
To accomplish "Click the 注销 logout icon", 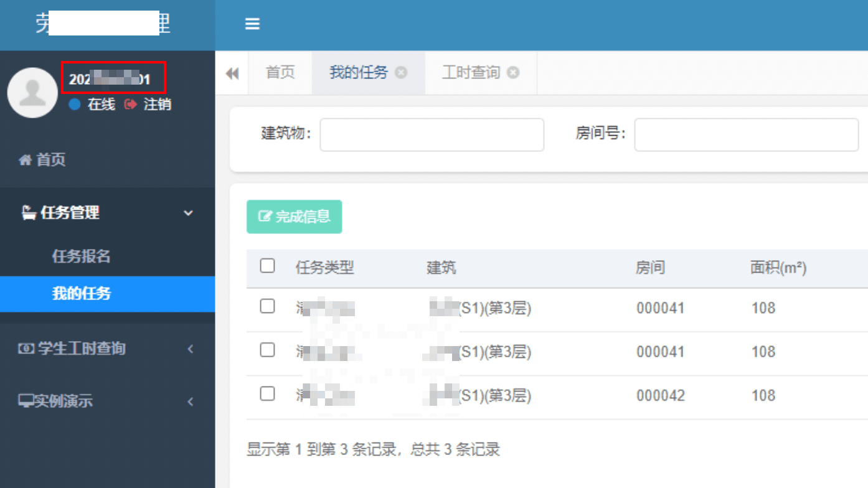I will coord(130,105).
